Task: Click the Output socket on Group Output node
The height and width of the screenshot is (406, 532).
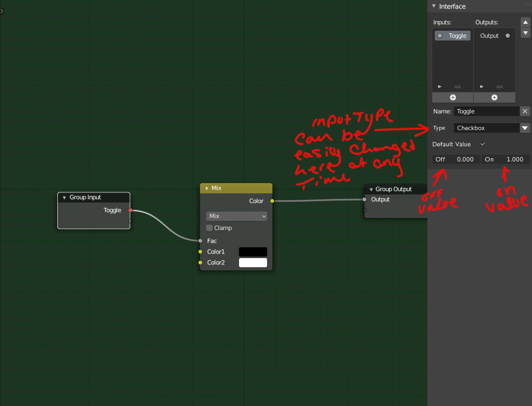Action: pos(364,199)
